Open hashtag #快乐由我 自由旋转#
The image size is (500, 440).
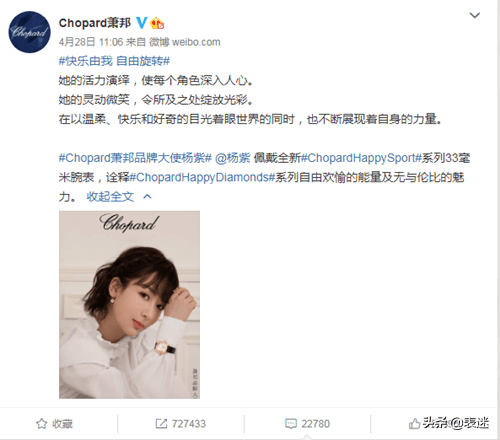[114, 61]
